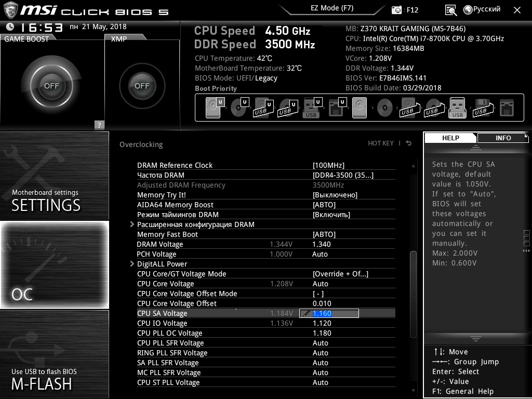Select the UEFI CD/DVD boot device icon

240,108
